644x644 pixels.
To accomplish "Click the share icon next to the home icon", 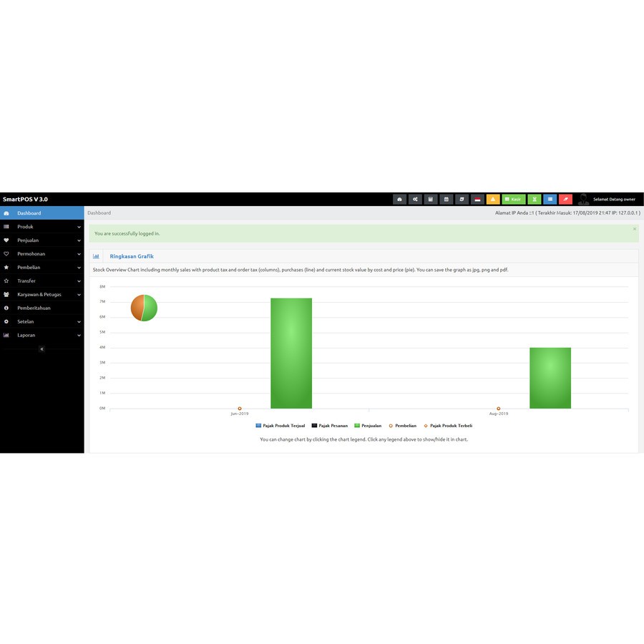I will point(416,199).
